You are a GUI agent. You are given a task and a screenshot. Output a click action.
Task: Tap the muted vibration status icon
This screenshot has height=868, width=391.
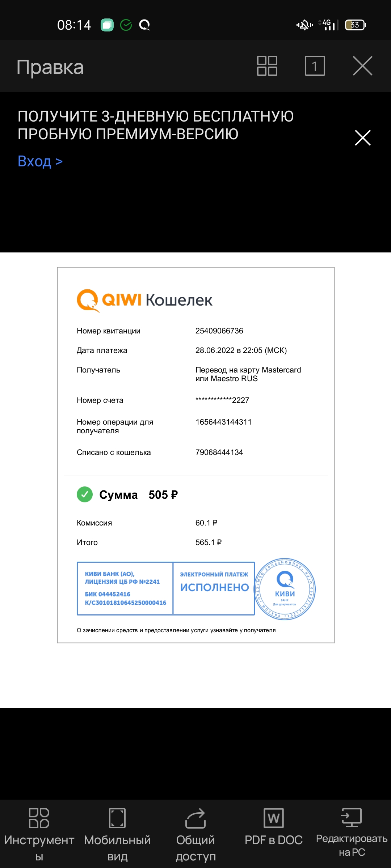304,25
